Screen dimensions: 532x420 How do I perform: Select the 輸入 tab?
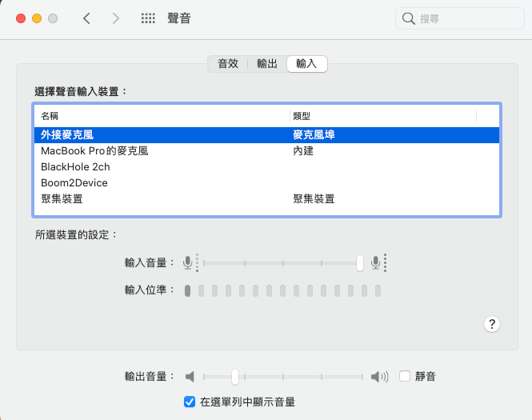pos(306,64)
